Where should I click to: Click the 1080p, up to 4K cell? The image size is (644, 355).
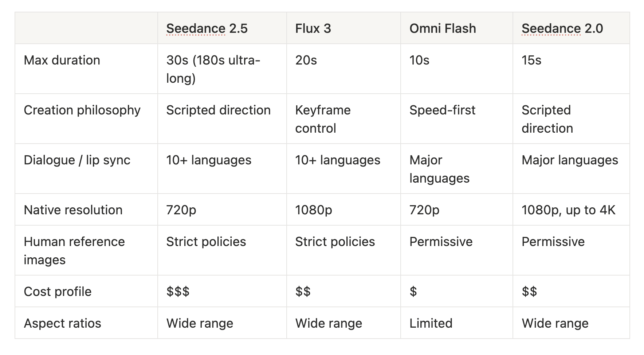click(571, 210)
